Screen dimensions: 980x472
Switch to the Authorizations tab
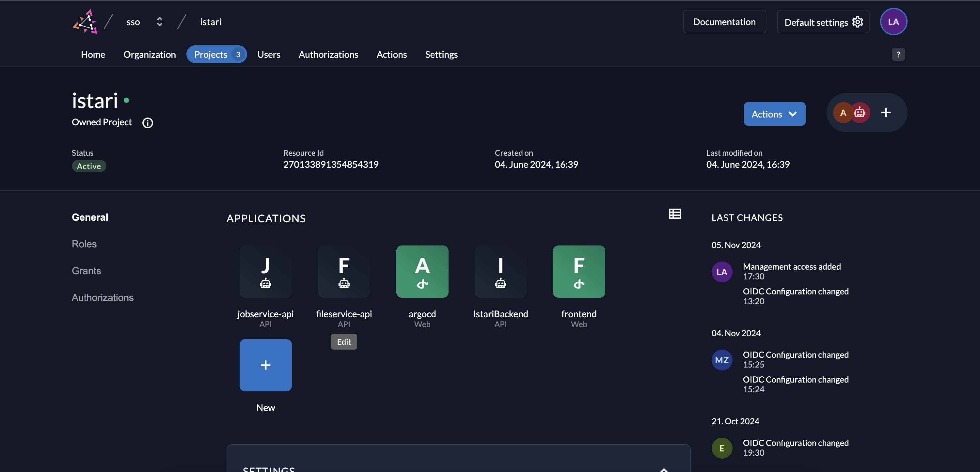coord(328,55)
